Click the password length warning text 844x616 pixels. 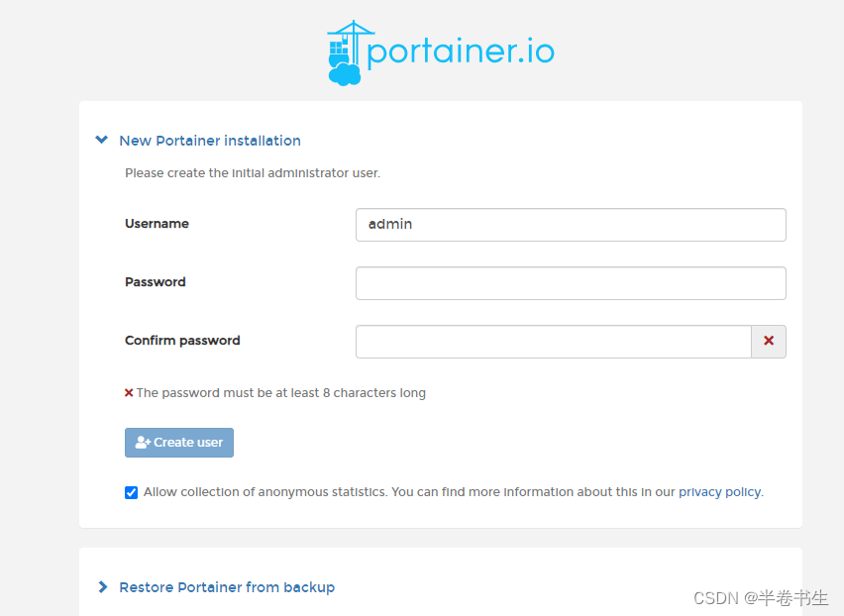coord(281,393)
